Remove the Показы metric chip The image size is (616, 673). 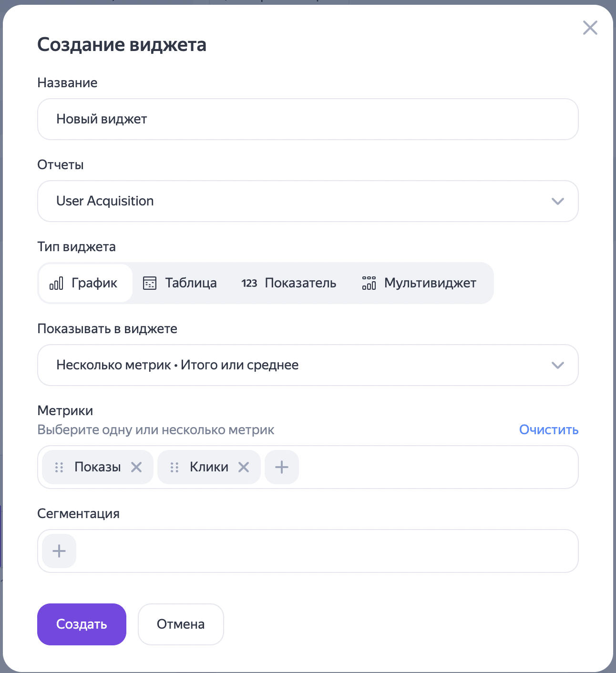[136, 467]
